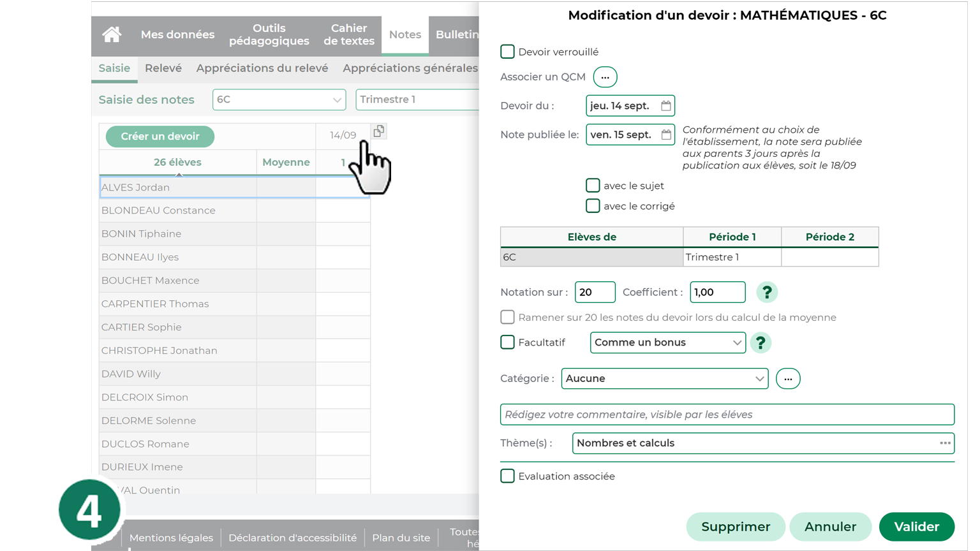
Task: Select the 6C row in Elèves de table
Action: [592, 257]
